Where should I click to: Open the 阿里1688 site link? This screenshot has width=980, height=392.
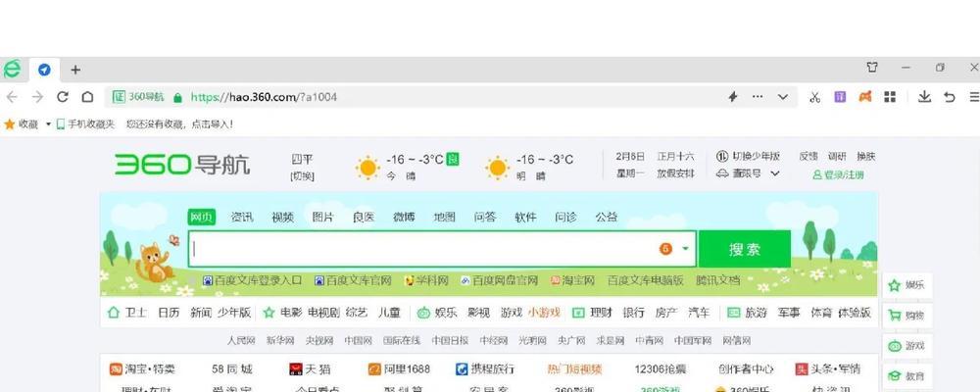[x=399, y=368]
